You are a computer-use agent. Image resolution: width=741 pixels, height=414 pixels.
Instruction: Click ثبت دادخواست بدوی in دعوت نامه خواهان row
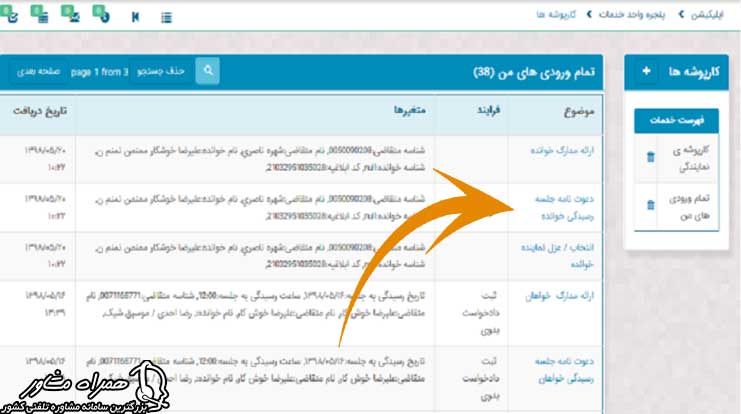coord(481,379)
